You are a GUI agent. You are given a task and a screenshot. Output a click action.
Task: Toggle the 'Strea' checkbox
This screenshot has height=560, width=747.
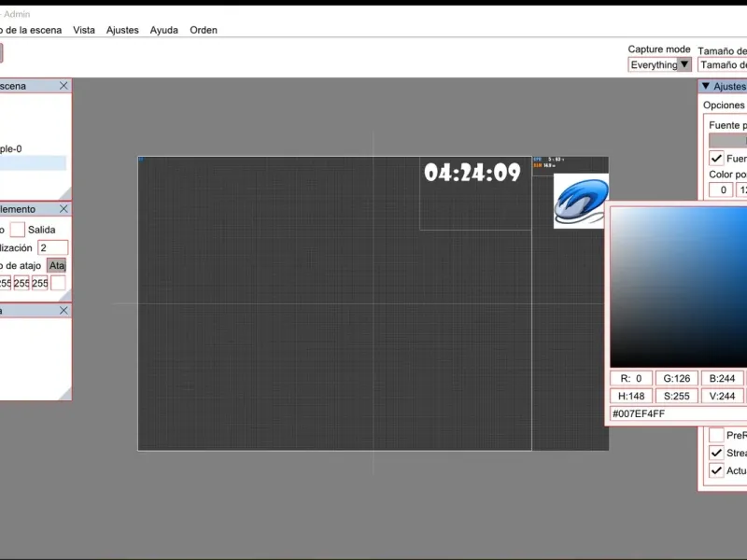716,453
